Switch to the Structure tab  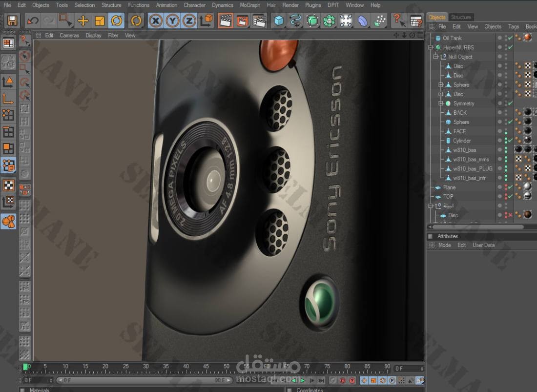tap(461, 17)
